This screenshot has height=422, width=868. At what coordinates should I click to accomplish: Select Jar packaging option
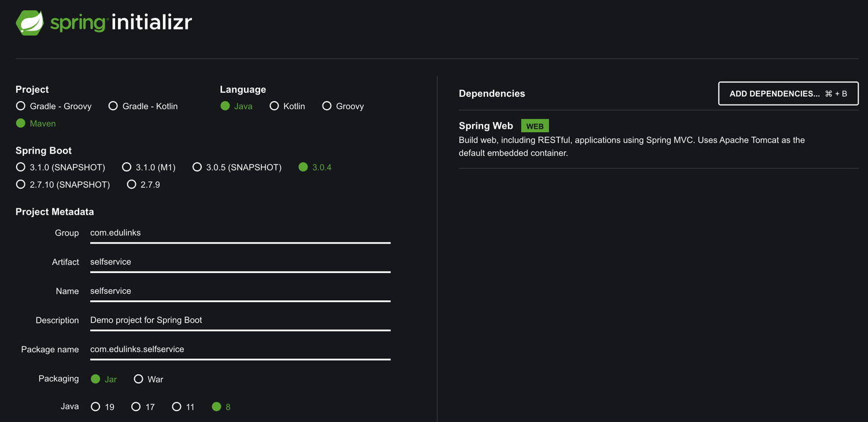pyautogui.click(x=103, y=379)
